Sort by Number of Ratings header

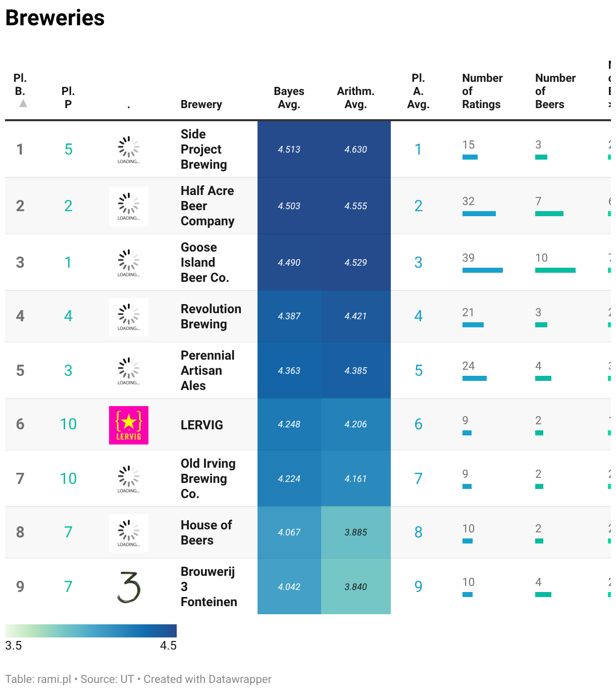(482, 91)
